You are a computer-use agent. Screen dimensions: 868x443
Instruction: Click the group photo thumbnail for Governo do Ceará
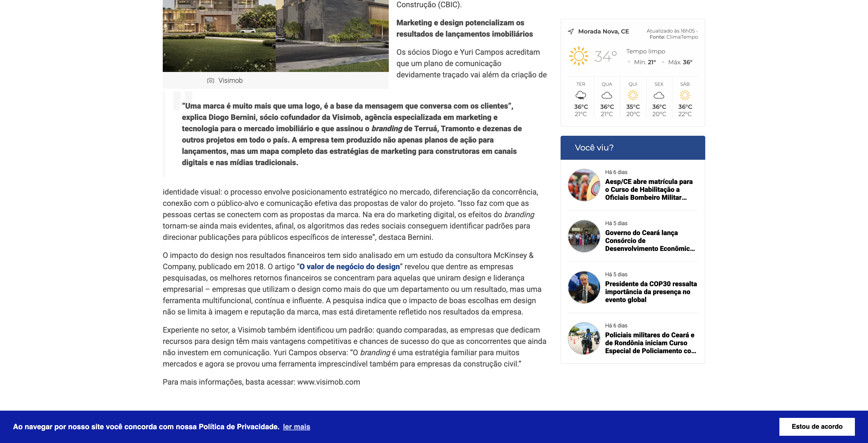[584, 236]
